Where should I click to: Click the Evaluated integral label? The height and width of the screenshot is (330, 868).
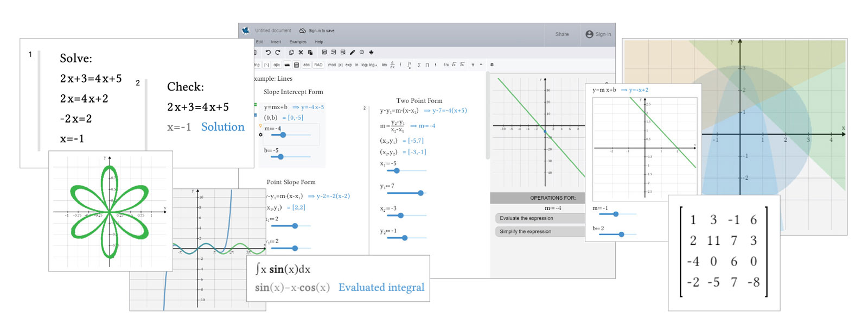coord(381,288)
